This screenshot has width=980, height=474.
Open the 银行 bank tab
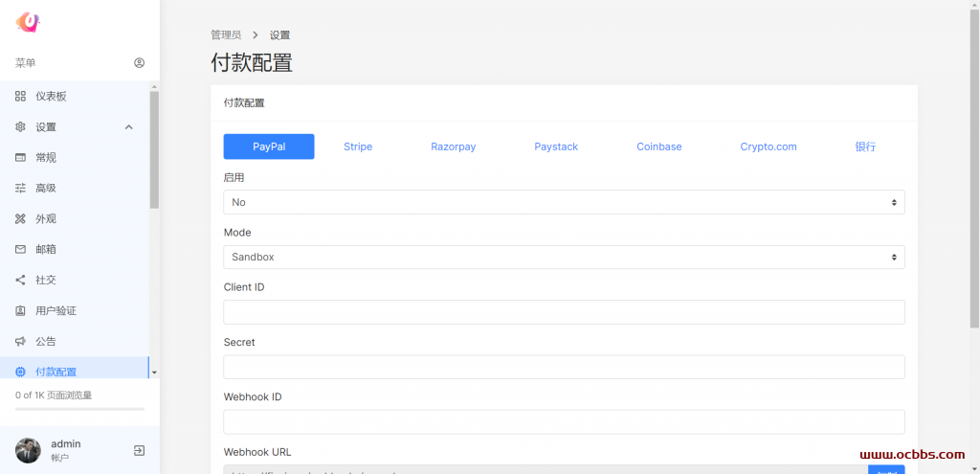click(x=865, y=147)
